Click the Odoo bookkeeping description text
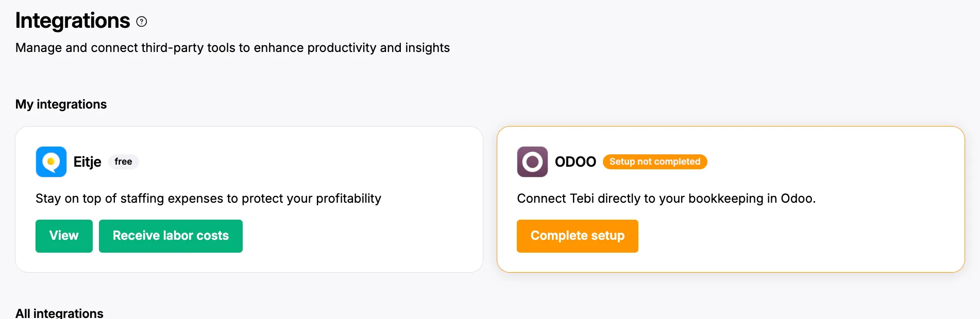This screenshot has height=319, width=980. (x=666, y=199)
